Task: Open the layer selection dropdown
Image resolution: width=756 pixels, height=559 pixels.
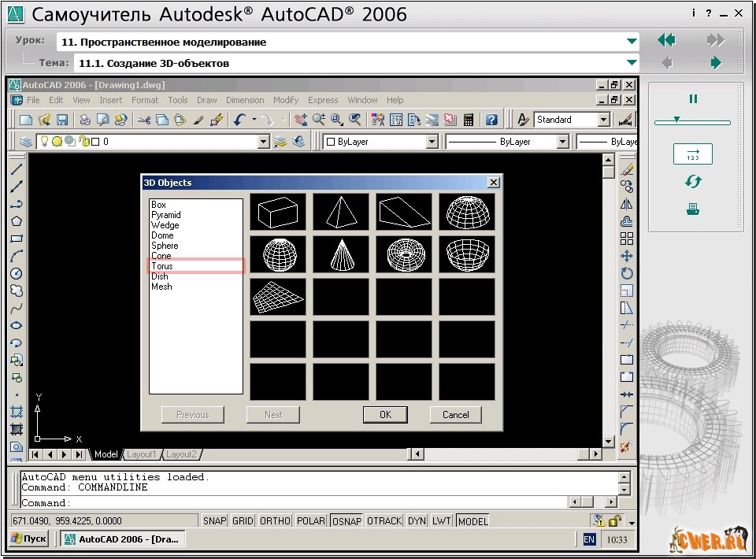Action: 264,143
